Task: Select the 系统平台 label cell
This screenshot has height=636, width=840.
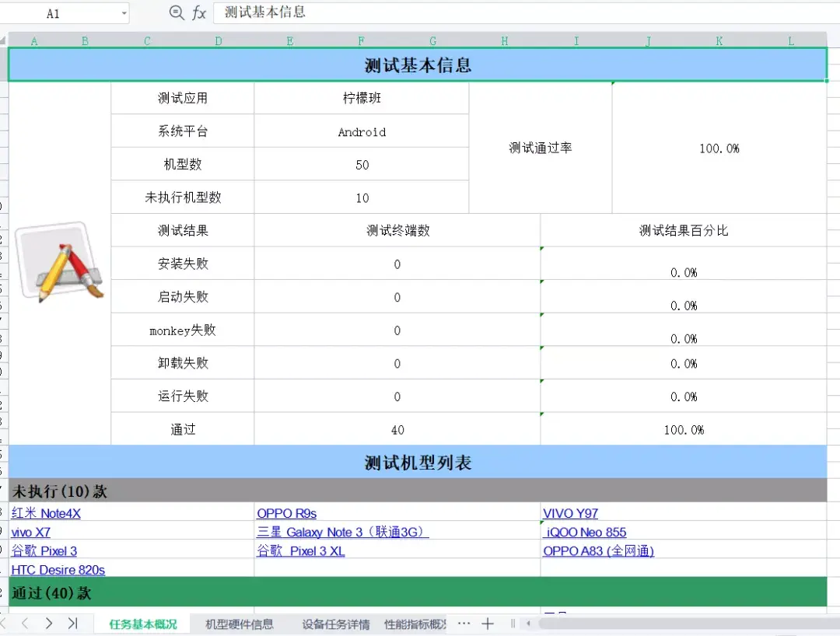Action: pyautogui.click(x=183, y=131)
